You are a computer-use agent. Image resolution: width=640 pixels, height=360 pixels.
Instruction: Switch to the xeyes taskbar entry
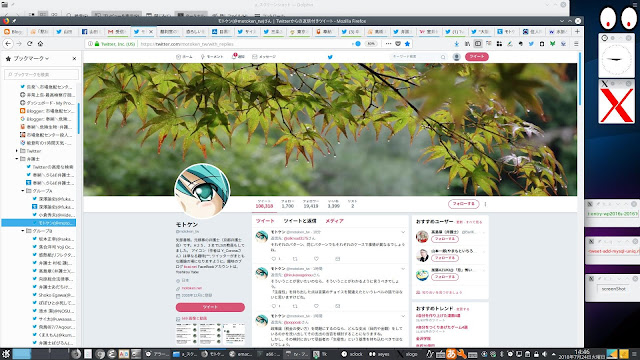click(380, 354)
